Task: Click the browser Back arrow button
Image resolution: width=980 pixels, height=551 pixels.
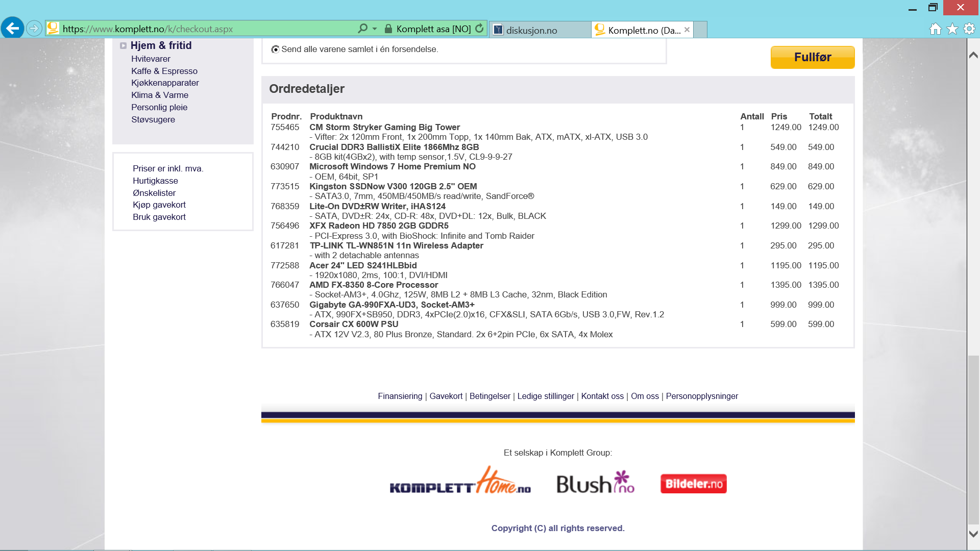Action: click(13, 28)
